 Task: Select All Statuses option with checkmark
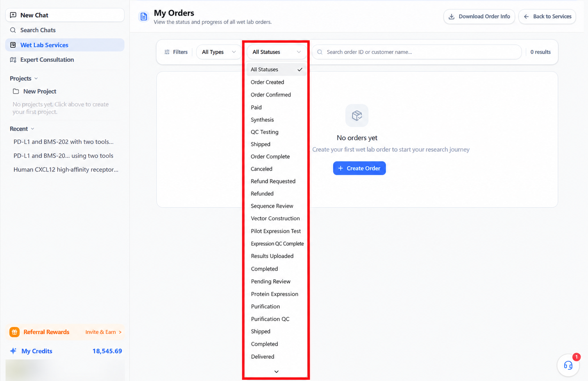(x=276, y=70)
